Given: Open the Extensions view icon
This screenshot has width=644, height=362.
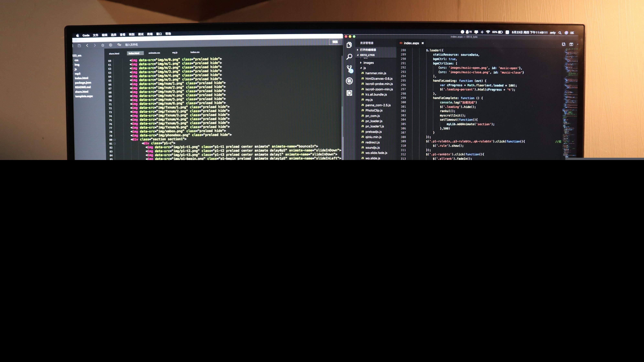Looking at the screenshot, I should pos(349,93).
